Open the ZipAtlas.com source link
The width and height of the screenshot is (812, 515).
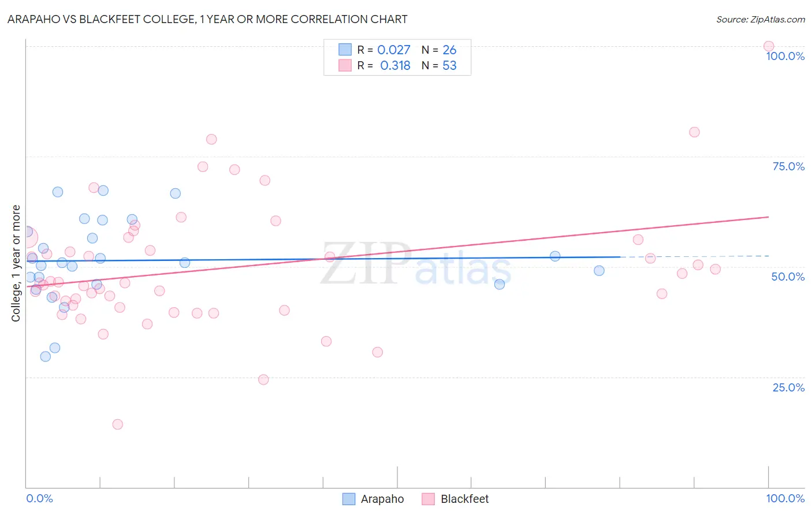click(761, 19)
